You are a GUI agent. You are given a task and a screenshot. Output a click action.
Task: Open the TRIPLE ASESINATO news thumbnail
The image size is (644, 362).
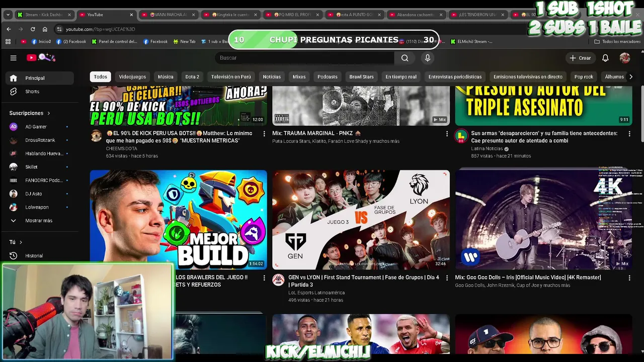(x=543, y=106)
